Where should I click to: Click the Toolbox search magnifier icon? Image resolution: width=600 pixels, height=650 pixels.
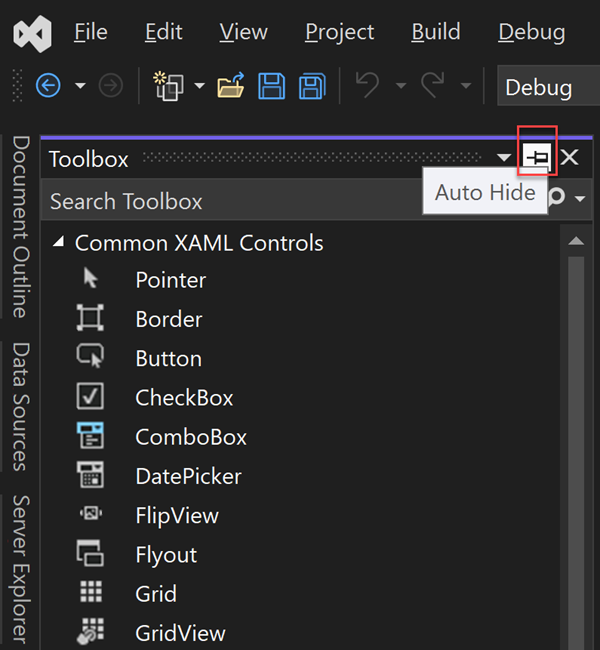click(x=557, y=196)
